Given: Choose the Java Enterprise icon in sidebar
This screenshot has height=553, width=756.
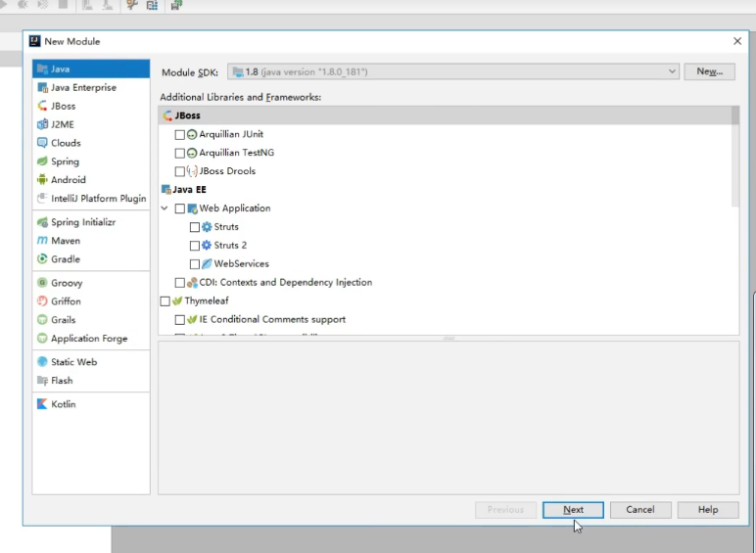Looking at the screenshot, I should pos(42,88).
